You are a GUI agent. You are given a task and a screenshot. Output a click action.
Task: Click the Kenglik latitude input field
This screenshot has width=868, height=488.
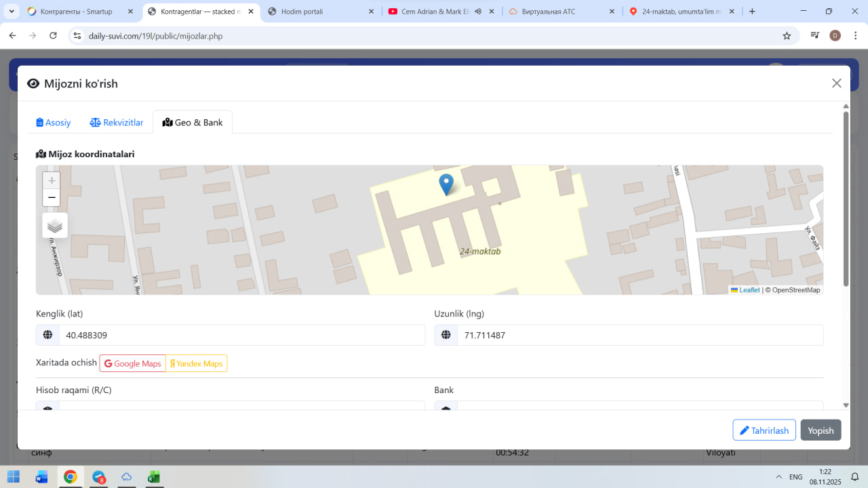coord(241,335)
